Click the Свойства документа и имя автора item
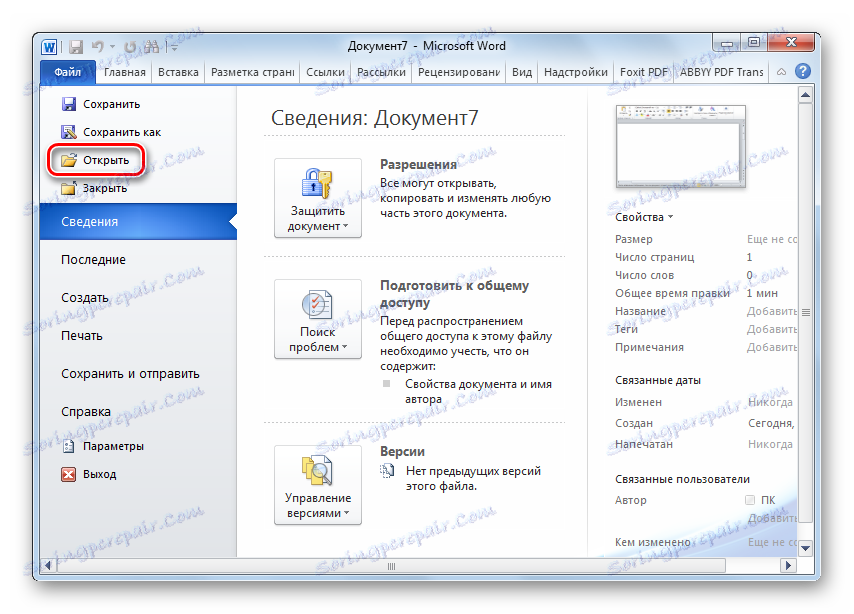The width and height of the screenshot is (854, 614). [x=478, y=392]
